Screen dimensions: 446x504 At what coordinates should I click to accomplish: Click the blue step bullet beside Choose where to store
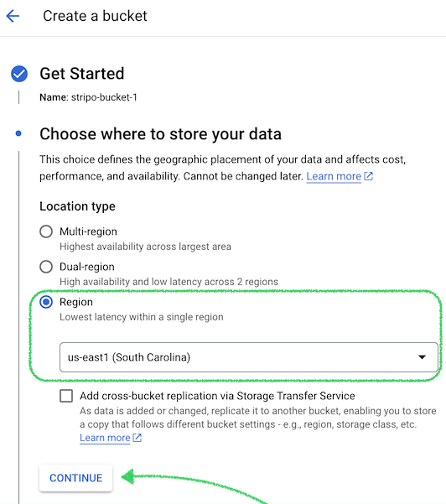[18, 133]
